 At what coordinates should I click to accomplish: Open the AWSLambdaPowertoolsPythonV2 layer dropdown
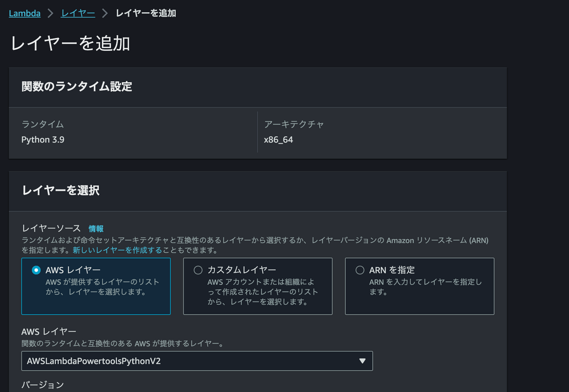click(x=197, y=361)
